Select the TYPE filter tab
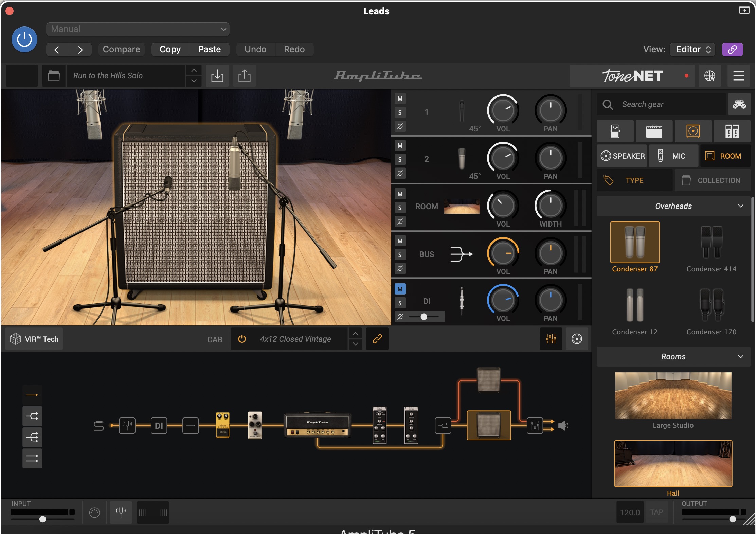 pyautogui.click(x=634, y=180)
